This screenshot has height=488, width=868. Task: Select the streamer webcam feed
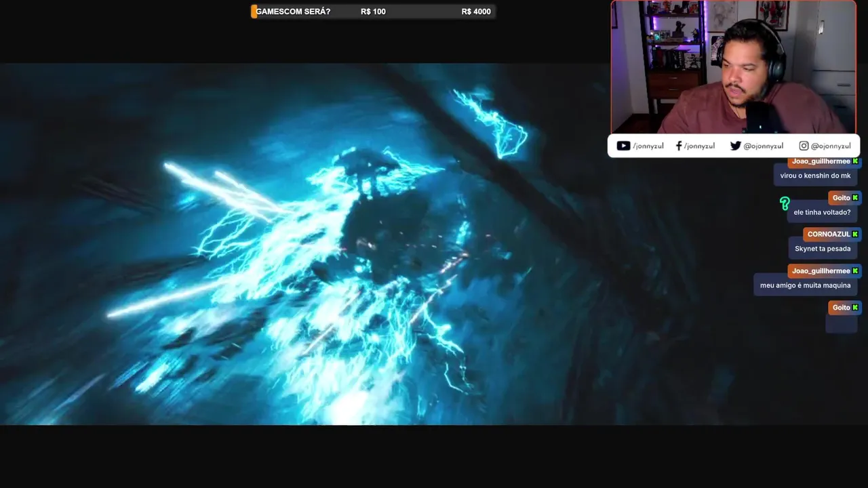[x=735, y=67]
